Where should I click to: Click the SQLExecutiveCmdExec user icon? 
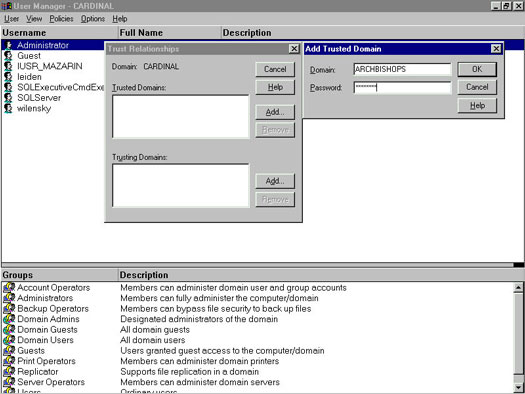pyautogui.click(x=8, y=87)
